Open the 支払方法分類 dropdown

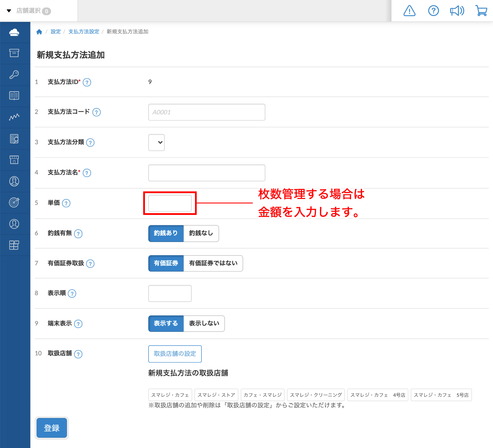click(156, 142)
